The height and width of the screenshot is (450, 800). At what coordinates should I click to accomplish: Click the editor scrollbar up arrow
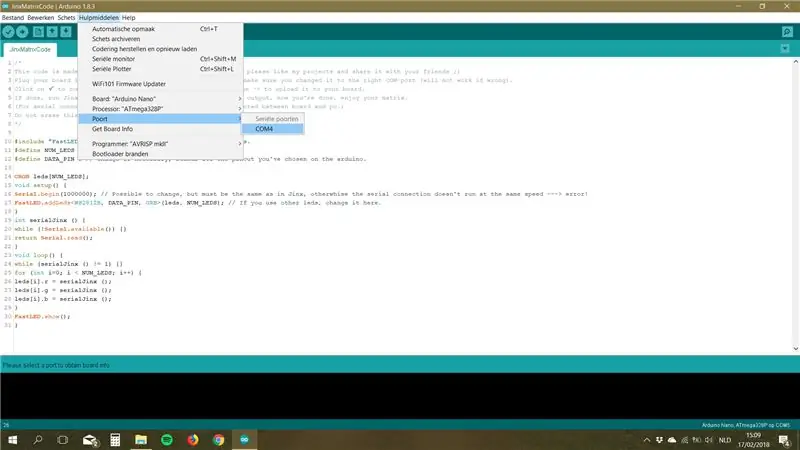click(795, 62)
